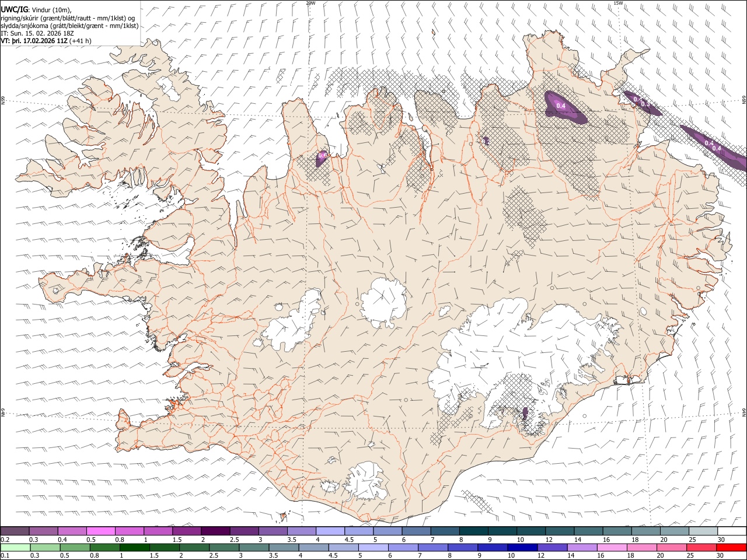Click the '30' label under the snow scale
Viewport: 747px width, 560px height.
coord(721,540)
